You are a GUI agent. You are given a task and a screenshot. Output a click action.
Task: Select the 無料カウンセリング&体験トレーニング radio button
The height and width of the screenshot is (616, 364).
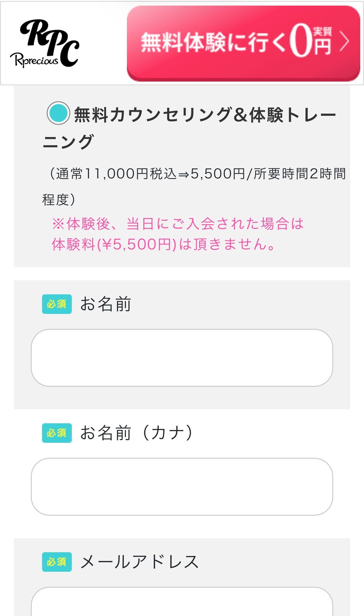(58, 113)
